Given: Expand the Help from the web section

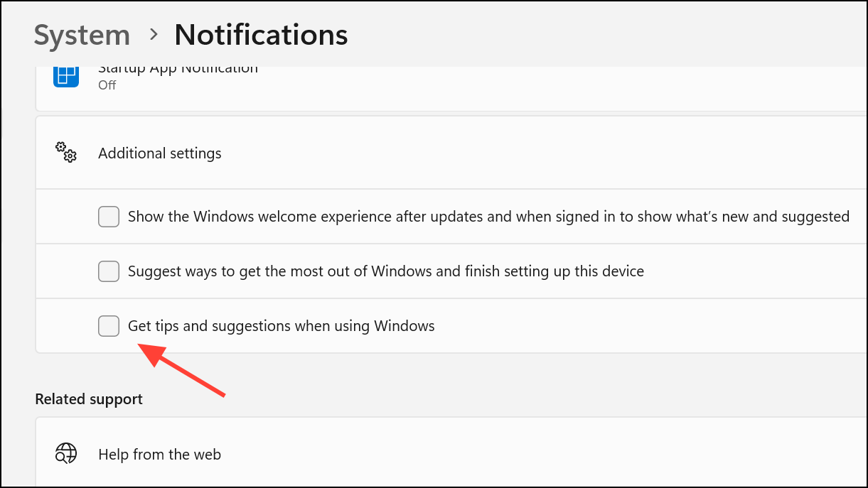Looking at the screenshot, I should tap(451, 454).
